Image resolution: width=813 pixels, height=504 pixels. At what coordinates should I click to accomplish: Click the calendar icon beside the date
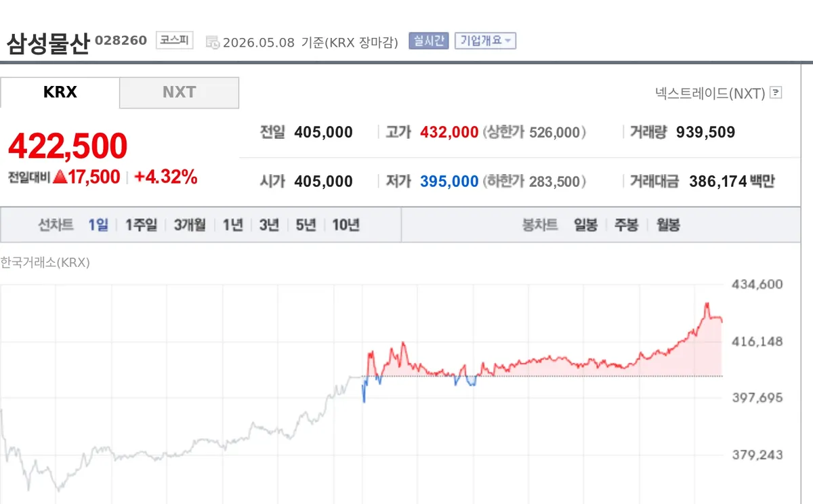tap(213, 42)
